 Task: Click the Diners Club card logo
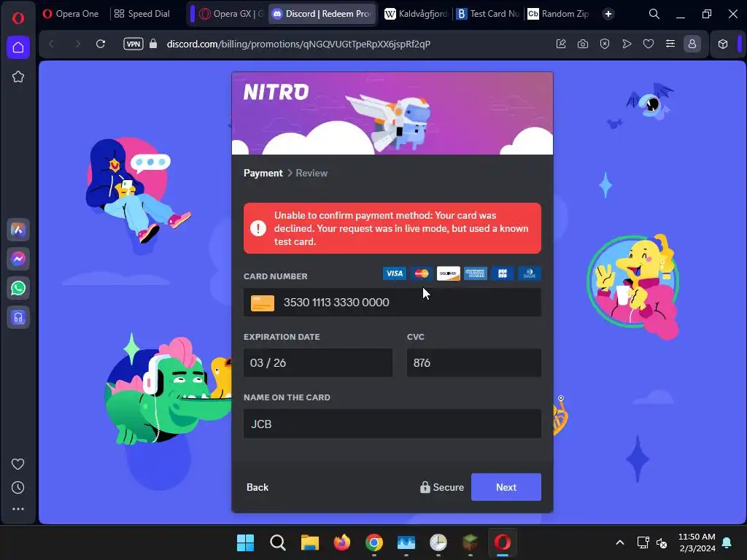pyautogui.click(x=530, y=273)
